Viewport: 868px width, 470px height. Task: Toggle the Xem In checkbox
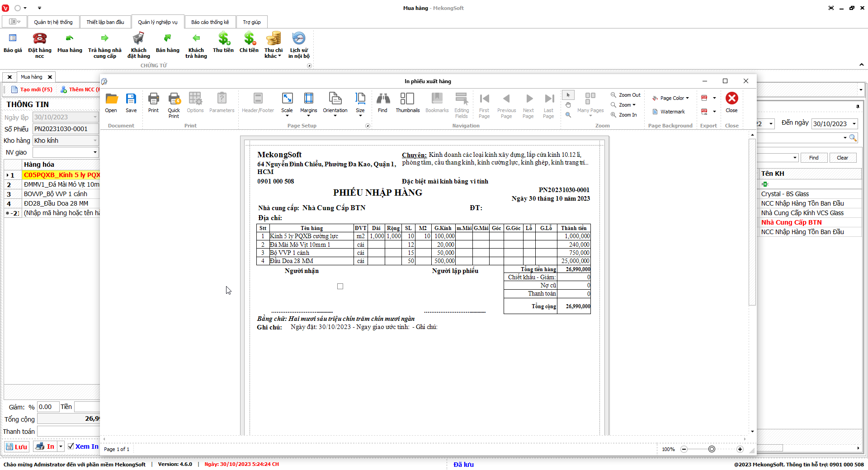71,446
